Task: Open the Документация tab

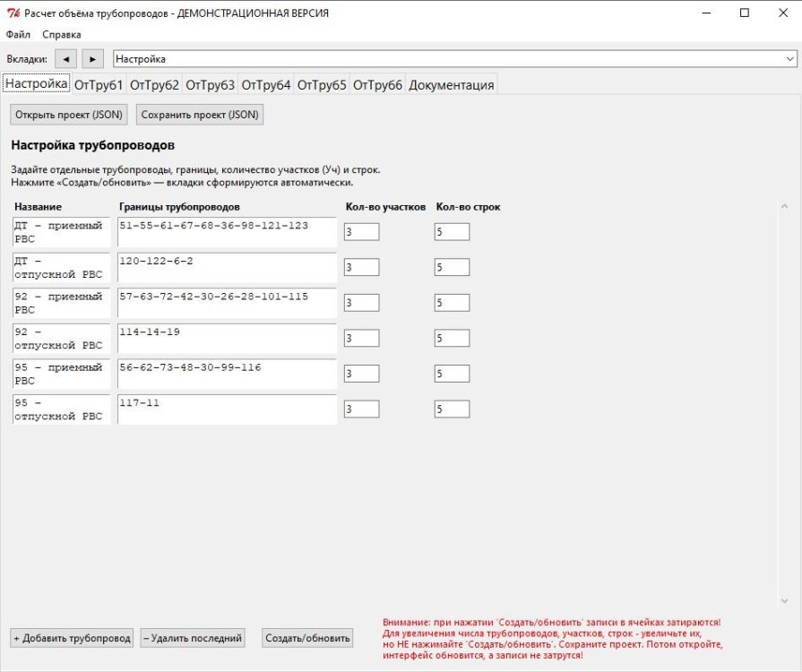Action: 451,85
